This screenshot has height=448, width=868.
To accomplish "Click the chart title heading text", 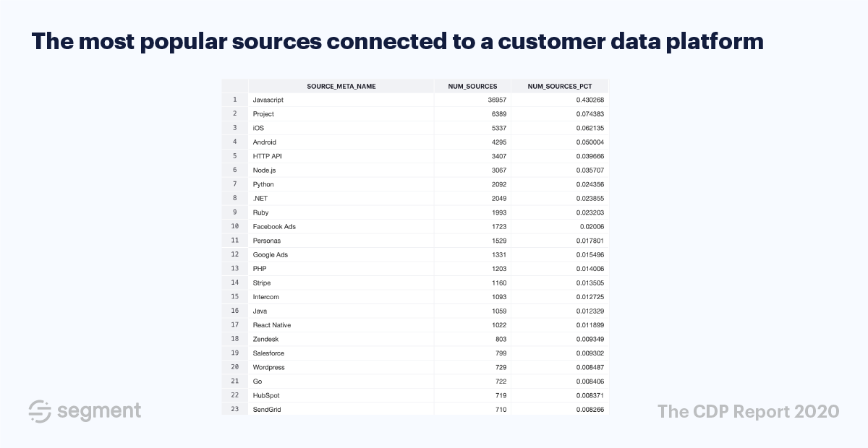I will click(397, 41).
